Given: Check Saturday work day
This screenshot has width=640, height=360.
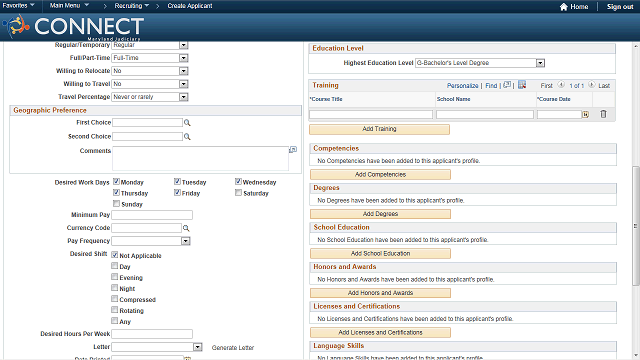Looking at the screenshot, I should tap(238, 192).
